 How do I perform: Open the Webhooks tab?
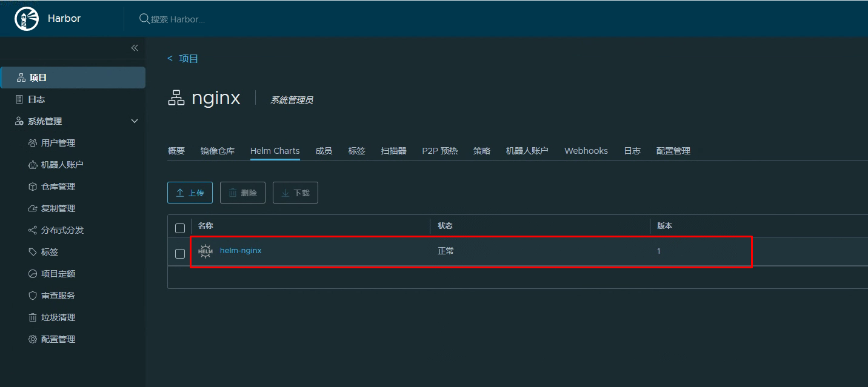click(x=586, y=151)
